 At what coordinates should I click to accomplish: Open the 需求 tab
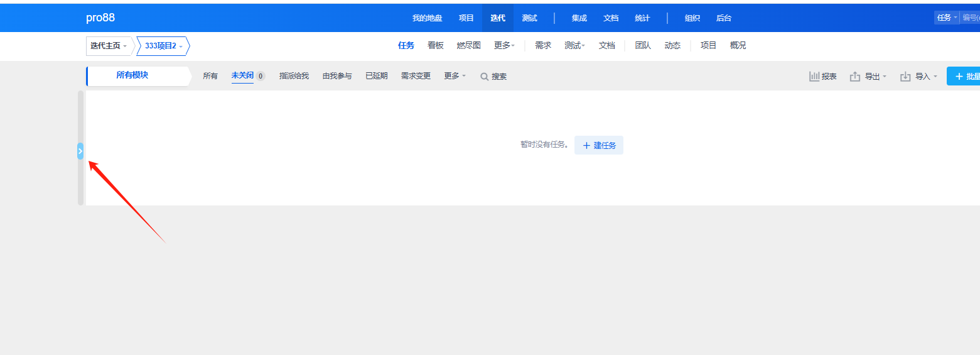click(543, 45)
